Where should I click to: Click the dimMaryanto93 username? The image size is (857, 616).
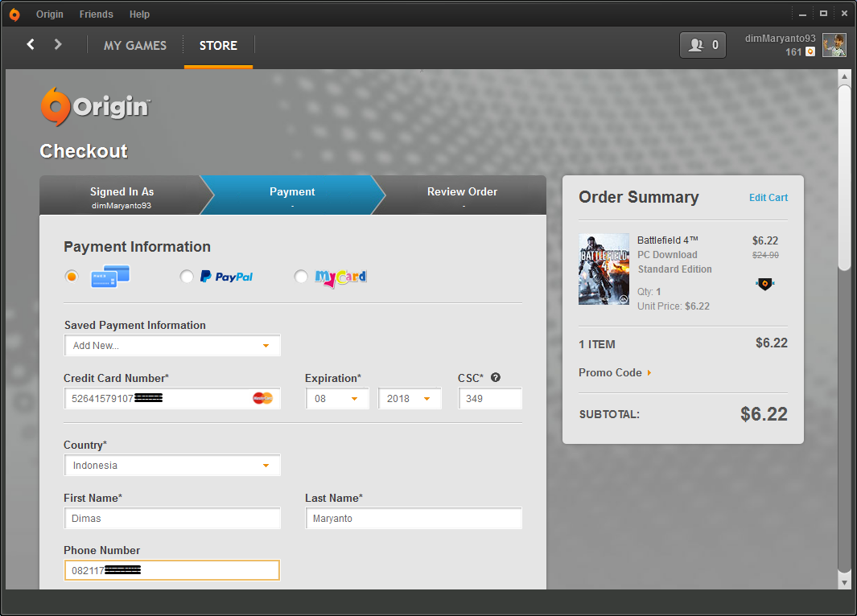(780, 39)
